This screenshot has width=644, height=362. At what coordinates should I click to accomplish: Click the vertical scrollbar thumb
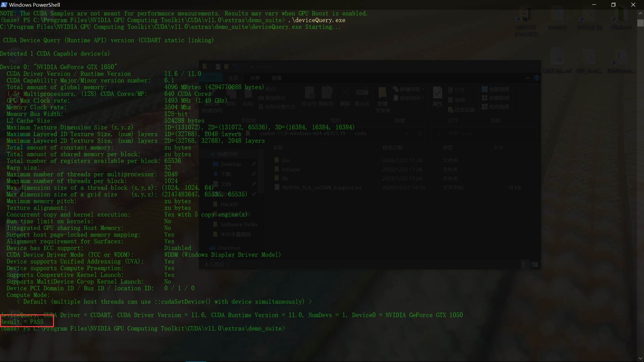pyautogui.click(x=640, y=23)
